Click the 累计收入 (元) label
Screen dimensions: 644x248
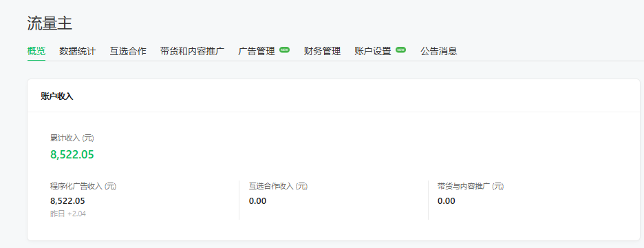pos(72,138)
